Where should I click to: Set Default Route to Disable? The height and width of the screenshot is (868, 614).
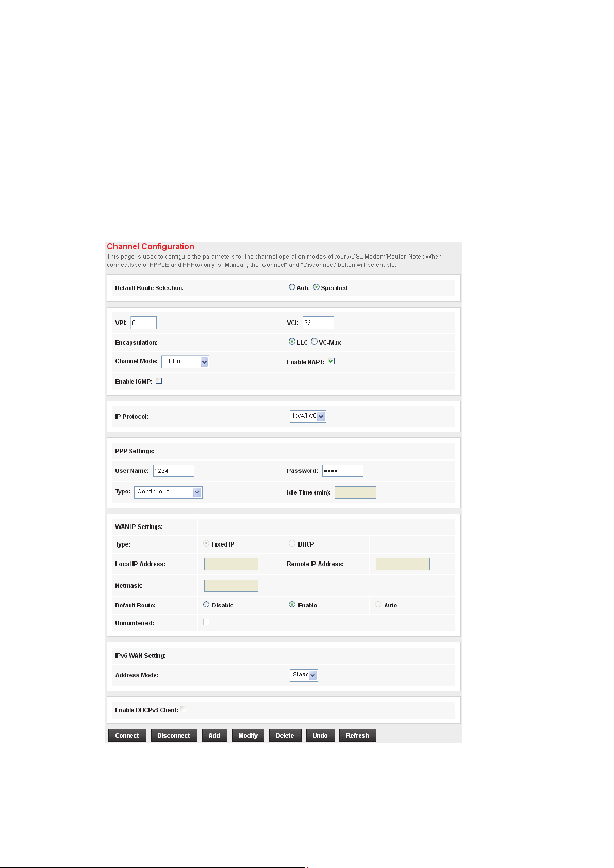(x=206, y=605)
